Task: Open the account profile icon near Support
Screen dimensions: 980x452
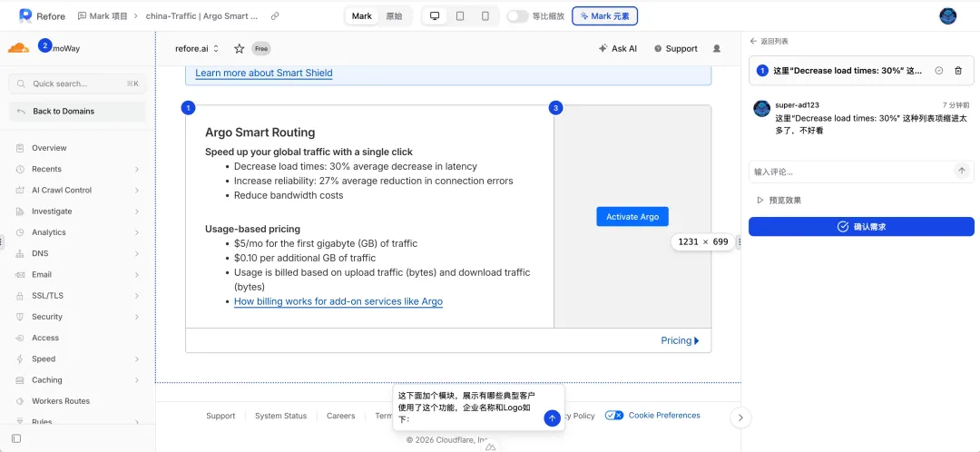Action: click(717, 48)
